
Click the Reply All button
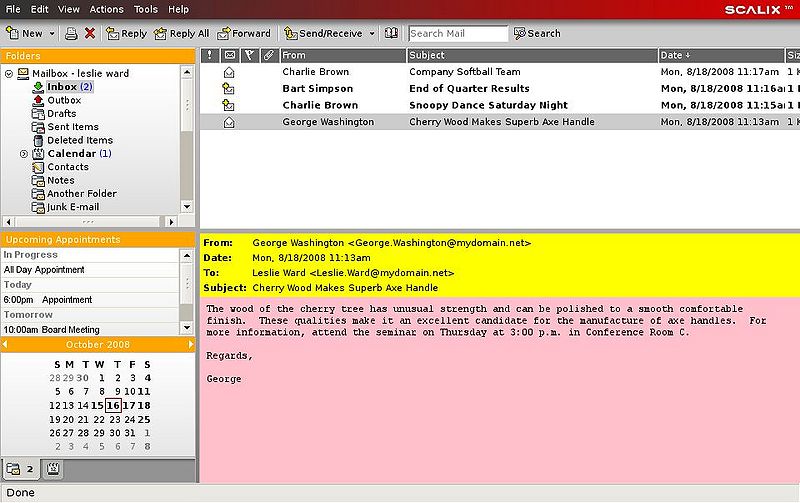[x=181, y=33]
